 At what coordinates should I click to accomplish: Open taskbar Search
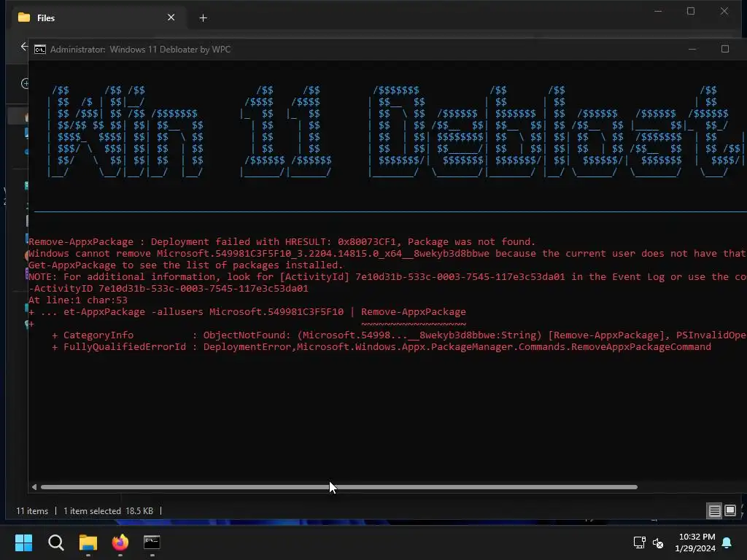click(x=55, y=542)
